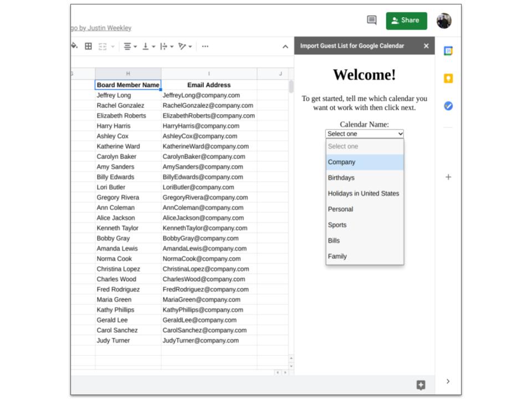The width and height of the screenshot is (532, 399).
Task: Hide side panel with the chevron arrow
Action: [448, 381]
